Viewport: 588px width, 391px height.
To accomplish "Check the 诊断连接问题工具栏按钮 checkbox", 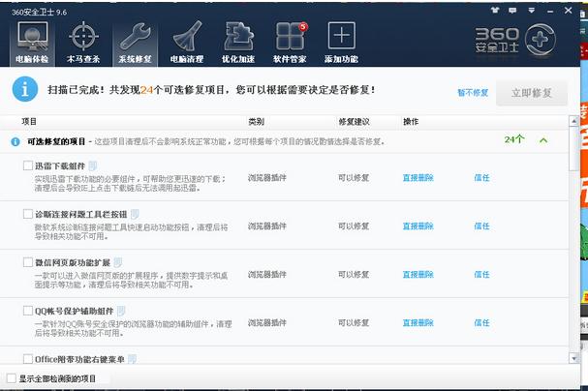I will [28, 214].
